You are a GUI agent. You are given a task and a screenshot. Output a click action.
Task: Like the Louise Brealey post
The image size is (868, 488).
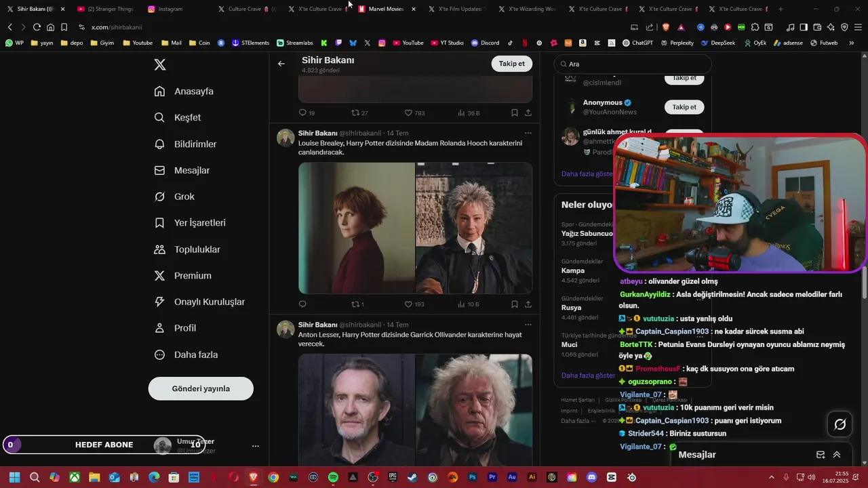tap(408, 304)
